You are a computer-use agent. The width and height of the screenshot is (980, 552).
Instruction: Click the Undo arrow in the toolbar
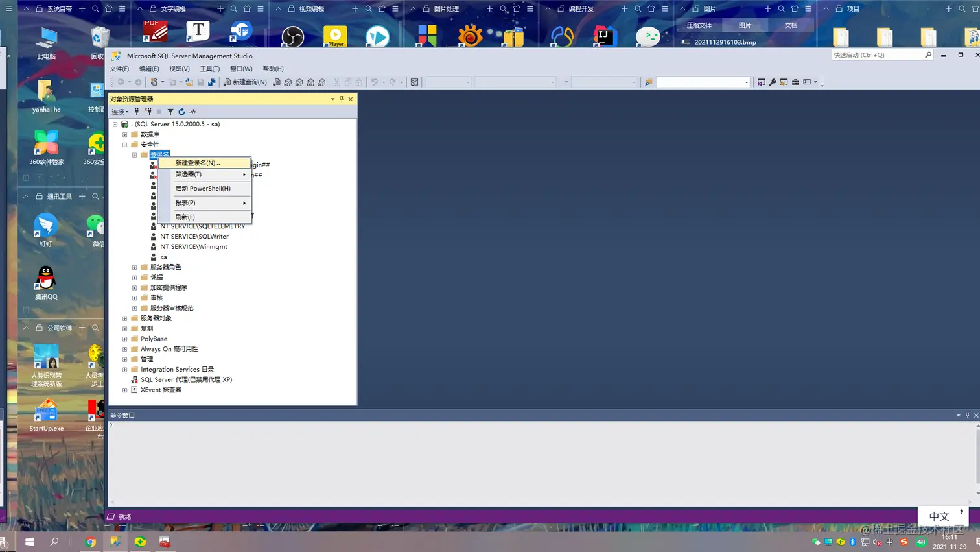tap(374, 82)
